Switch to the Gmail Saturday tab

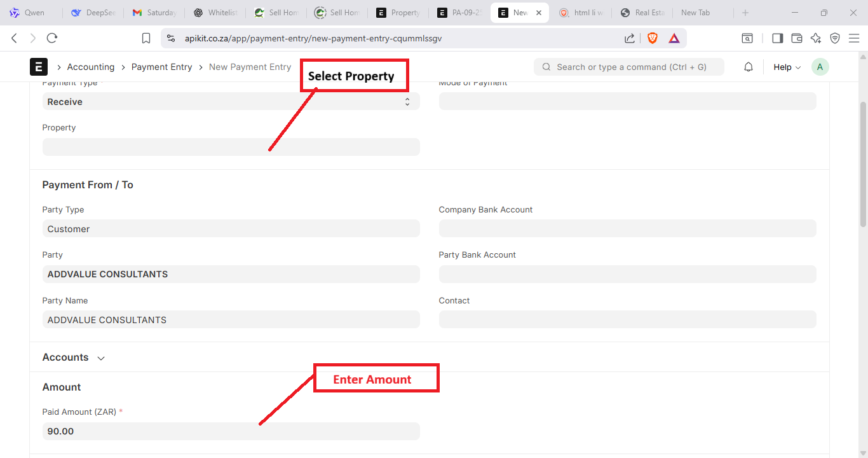(154, 13)
